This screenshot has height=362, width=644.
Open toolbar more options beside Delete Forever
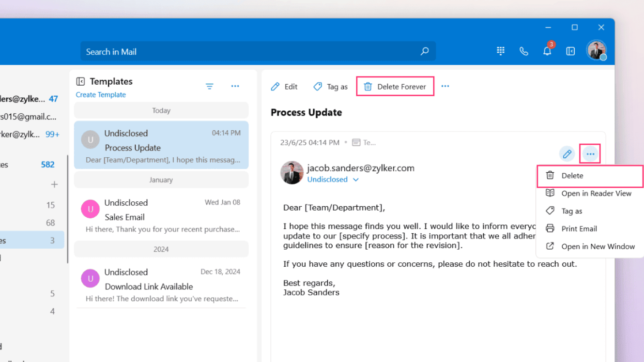[x=445, y=86]
